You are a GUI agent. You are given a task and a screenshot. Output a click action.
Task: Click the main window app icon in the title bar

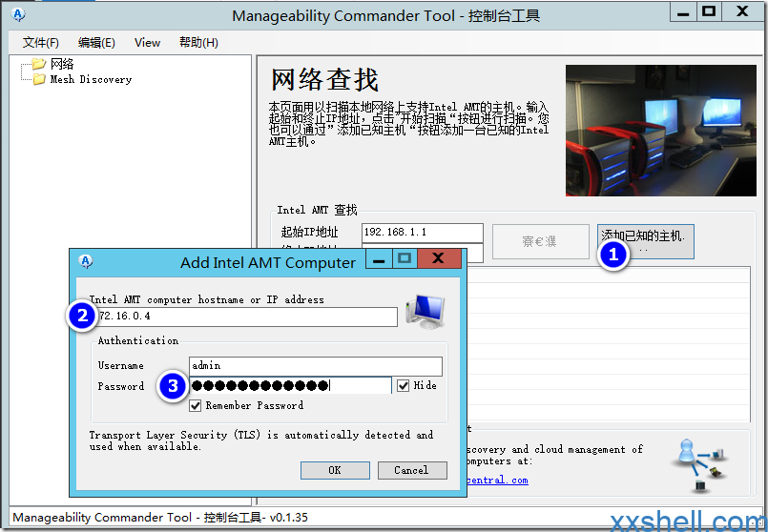pos(19,14)
